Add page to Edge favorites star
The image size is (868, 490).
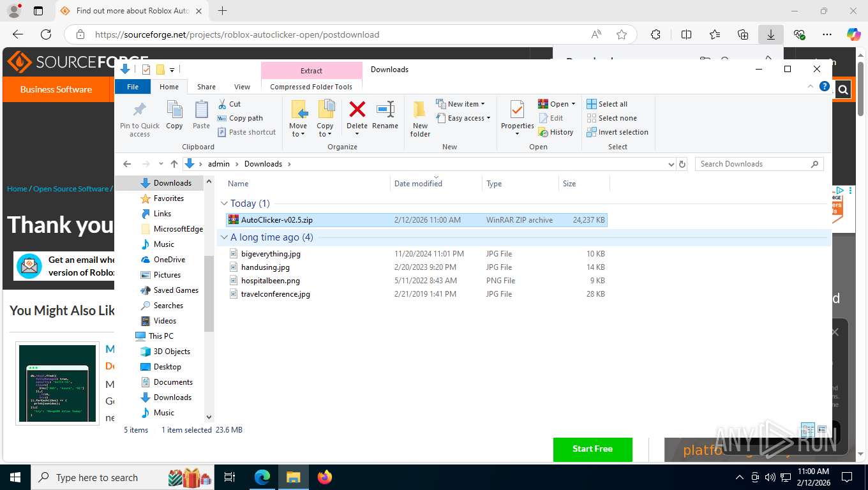tap(622, 34)
